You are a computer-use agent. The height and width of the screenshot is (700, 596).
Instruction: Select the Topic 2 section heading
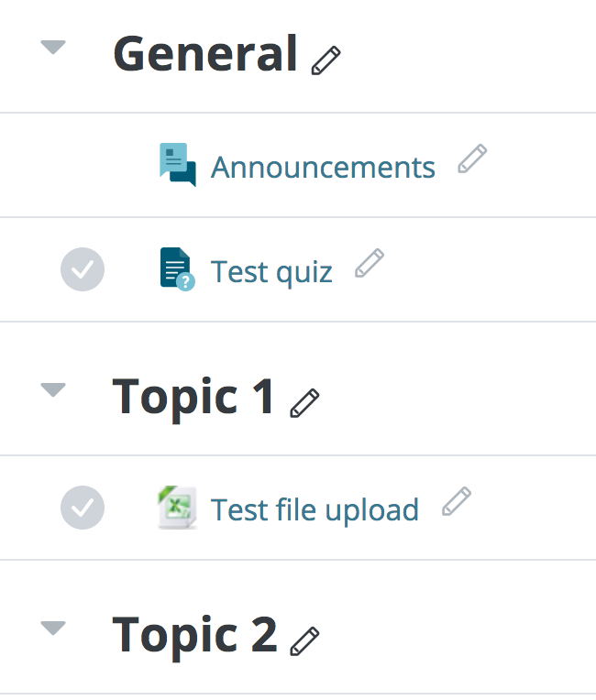click(x=194, y=635)
